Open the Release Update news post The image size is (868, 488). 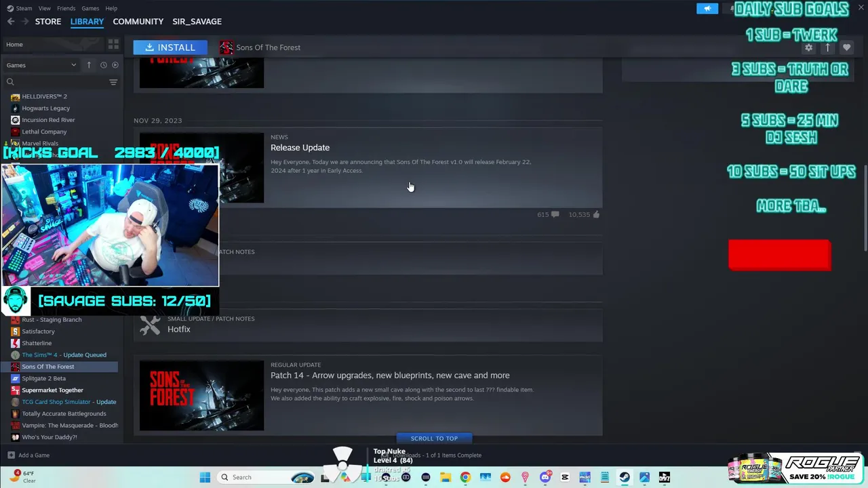pyautogui.click(x=368, y=167)
